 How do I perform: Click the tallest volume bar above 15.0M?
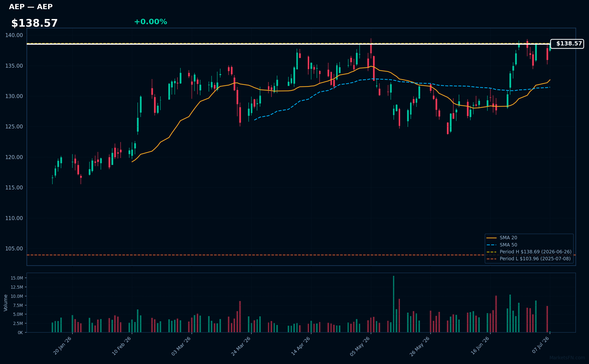coord(393,304)
